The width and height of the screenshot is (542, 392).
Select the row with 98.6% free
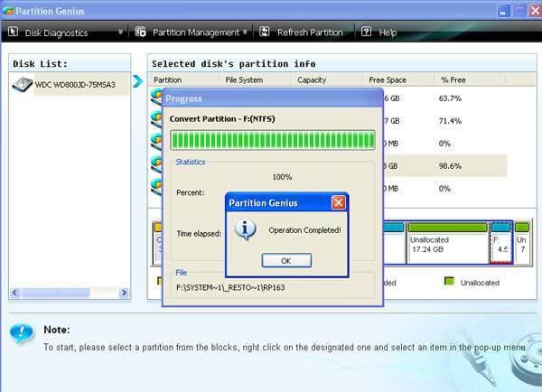click(444, 166)
